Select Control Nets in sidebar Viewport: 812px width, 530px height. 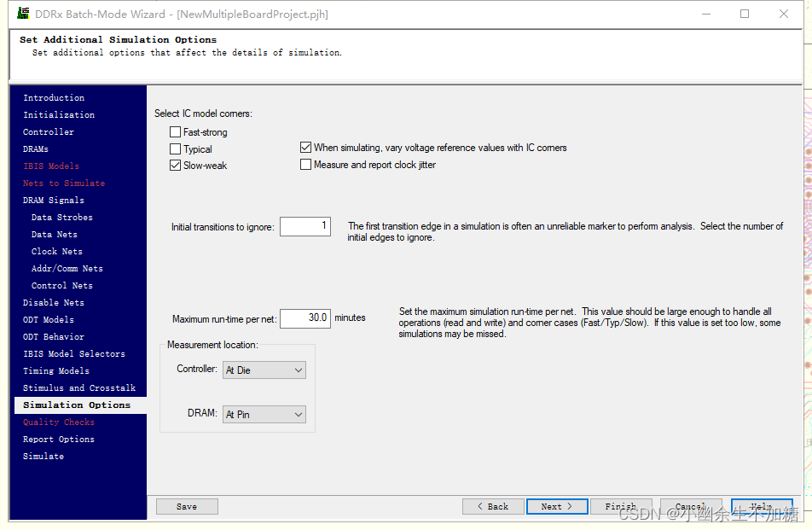click(x=62, y=286)
